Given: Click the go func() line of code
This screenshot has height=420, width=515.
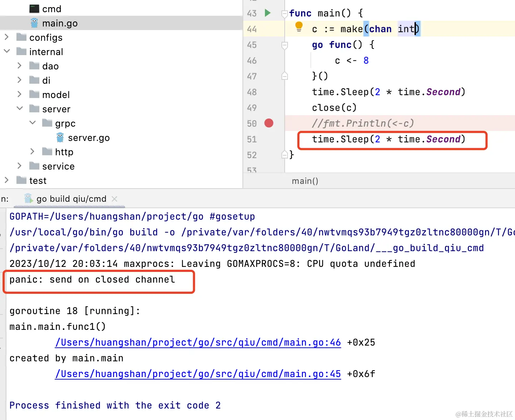Looking at the screenshot, I should pos(343,45).
